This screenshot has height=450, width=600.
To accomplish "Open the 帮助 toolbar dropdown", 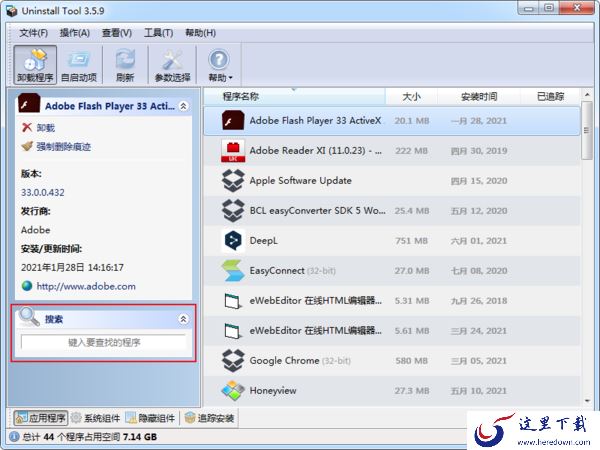I will tap(220, 64).
